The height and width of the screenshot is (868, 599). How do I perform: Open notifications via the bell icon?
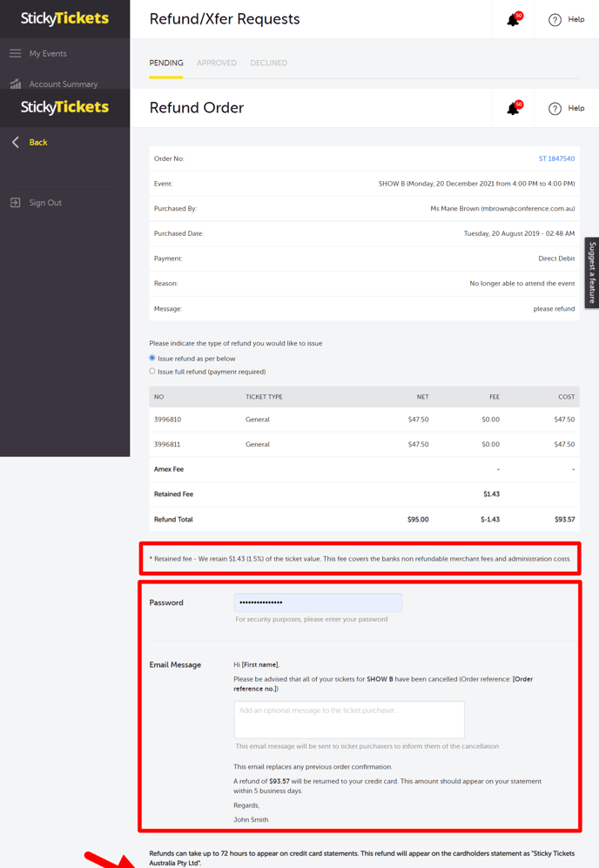click(512, 19)
